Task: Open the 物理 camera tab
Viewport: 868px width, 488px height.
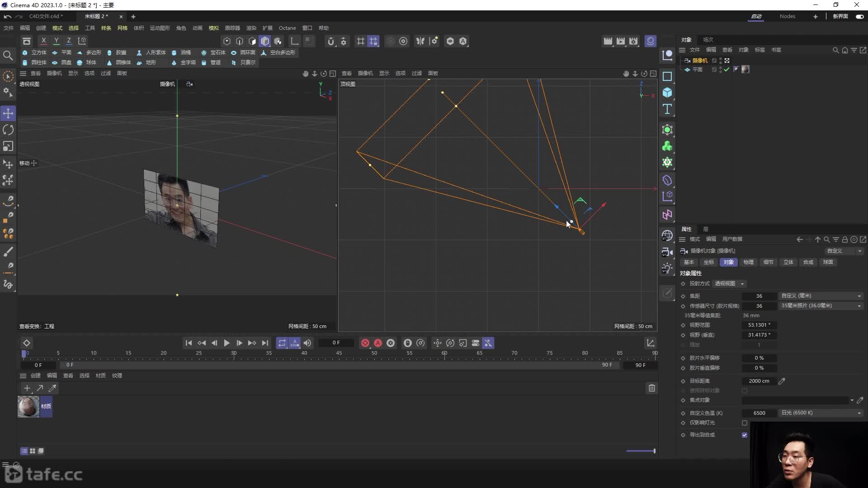Action: tap(748, 263)
